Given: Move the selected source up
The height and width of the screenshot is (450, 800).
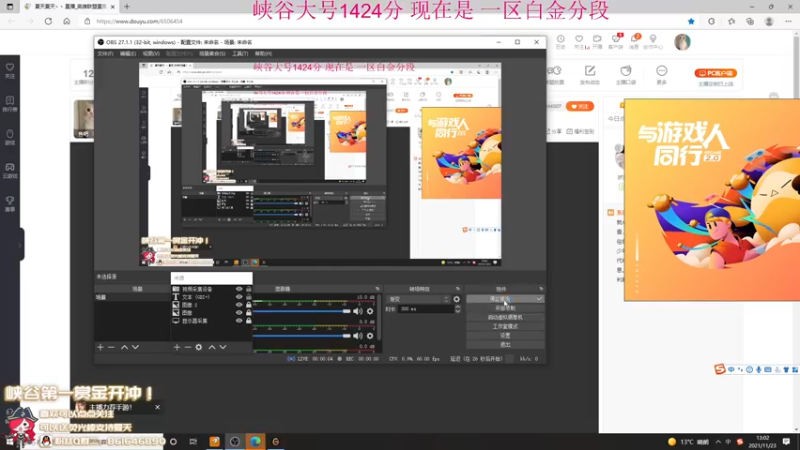Looking at the screenshot, I should (x=212, y=347).
